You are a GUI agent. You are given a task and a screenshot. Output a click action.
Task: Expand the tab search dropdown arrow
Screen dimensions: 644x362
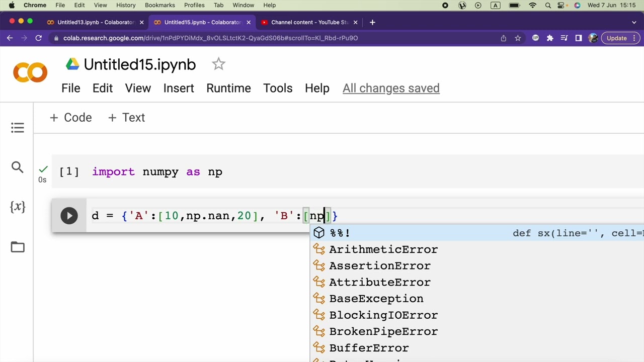coord(634,22)
